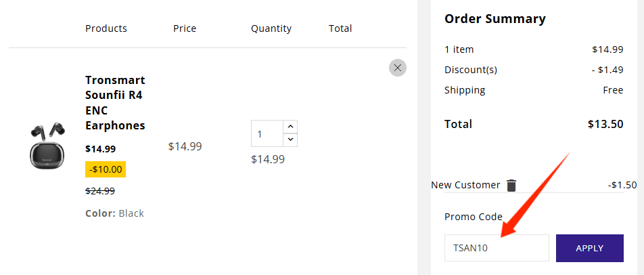Click the Color: Black variant label

tap(114, 213)
